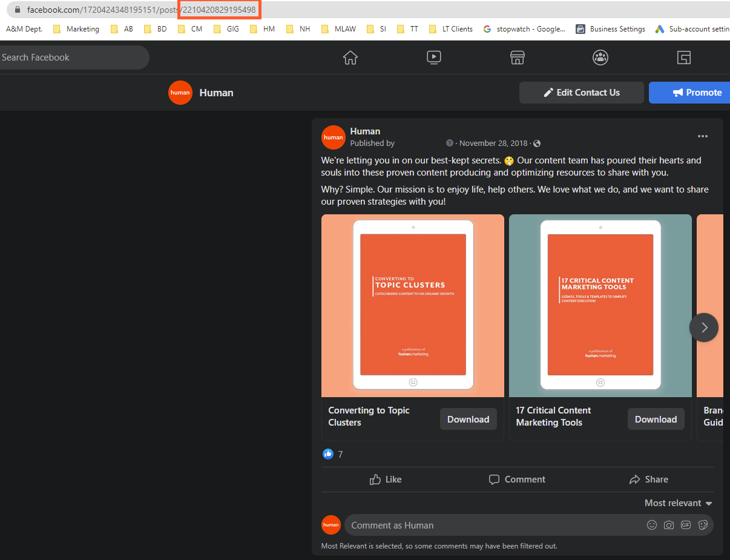Like the Human post

pyautogui.click(x=386, y=479)
